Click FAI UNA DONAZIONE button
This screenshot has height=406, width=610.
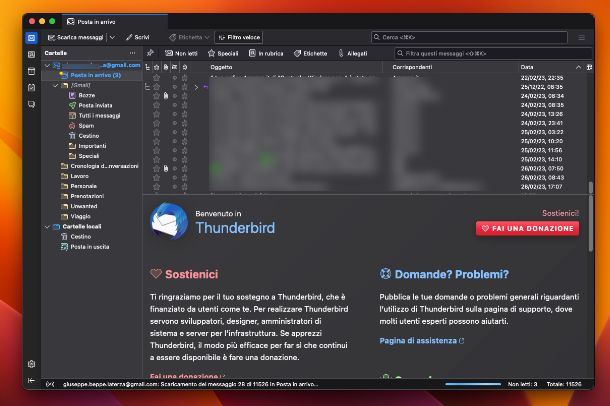pyautogui.click(x=527, y=229)
